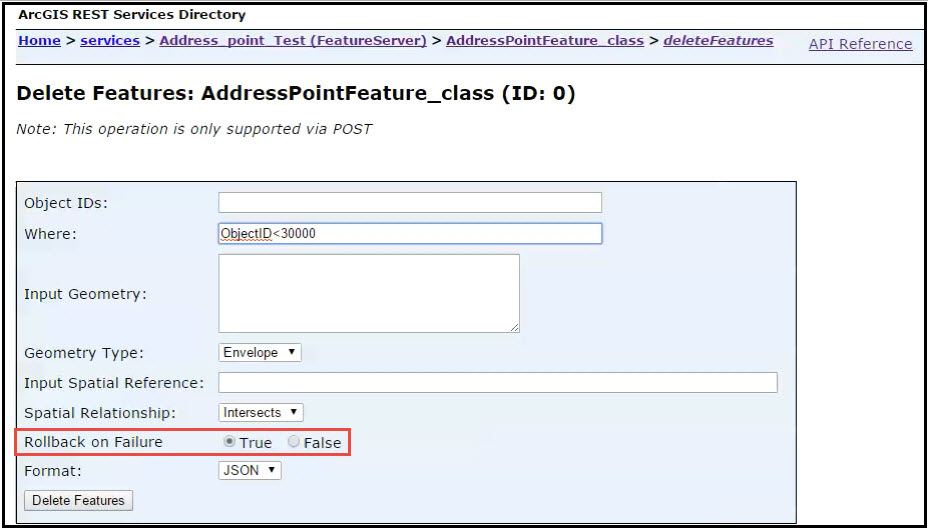Click the 'Where:' label
The height and width of the screenshot is (530, 928).
[x=50, y=234]
